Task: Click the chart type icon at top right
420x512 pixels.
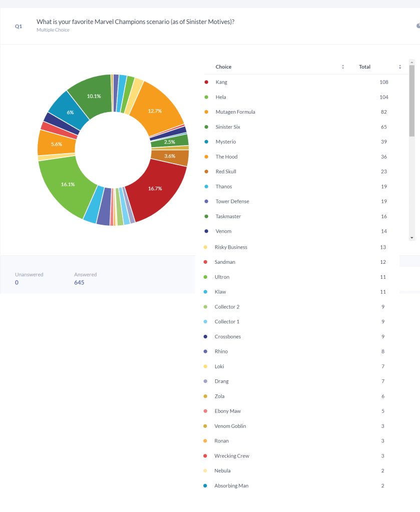Action: tap(417, 26)
